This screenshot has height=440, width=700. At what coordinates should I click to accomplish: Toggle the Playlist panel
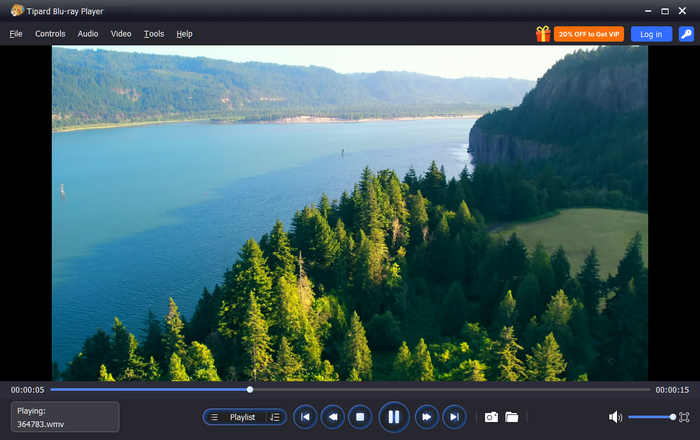tap(243, 417)
